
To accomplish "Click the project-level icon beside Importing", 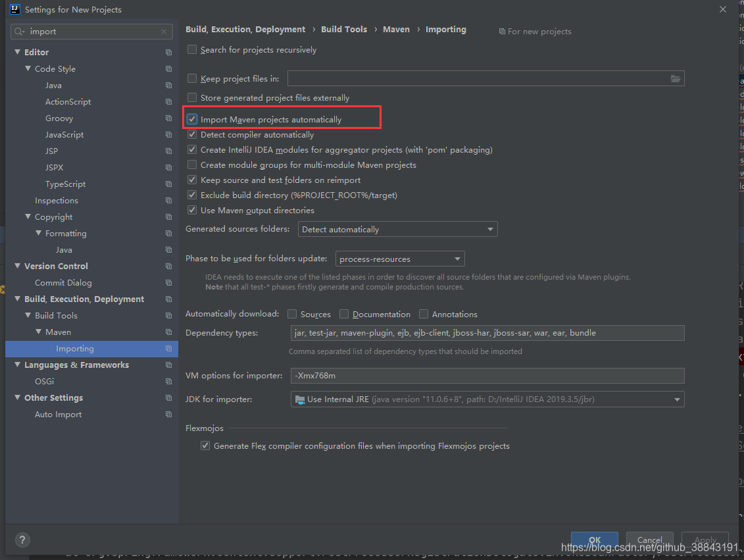I will [x=168, y=348].
